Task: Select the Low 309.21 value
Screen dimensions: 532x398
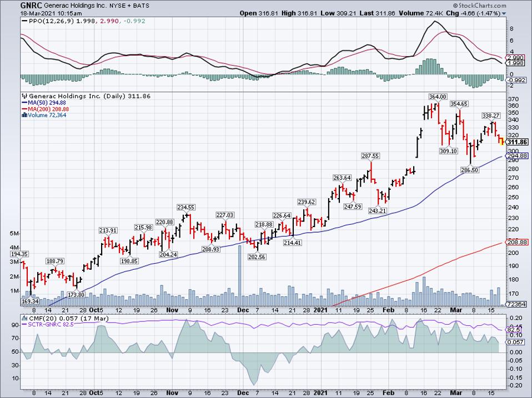Action: pos(337,13)
